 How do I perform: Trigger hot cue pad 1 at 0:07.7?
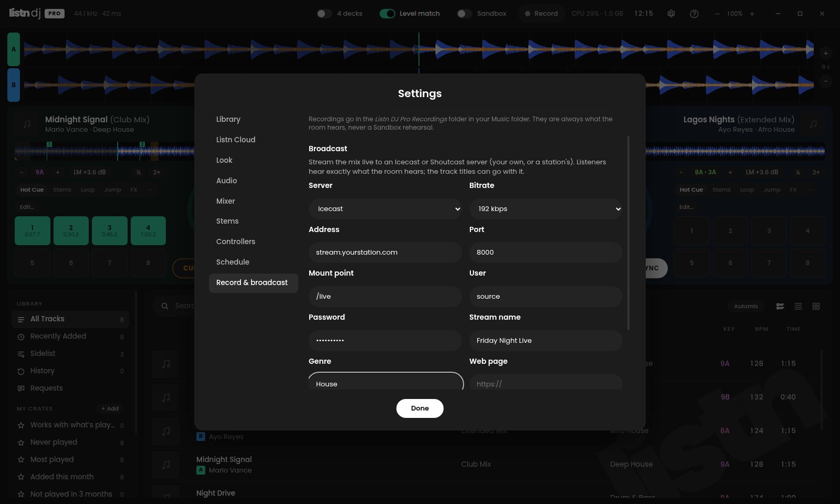point(33,231)
